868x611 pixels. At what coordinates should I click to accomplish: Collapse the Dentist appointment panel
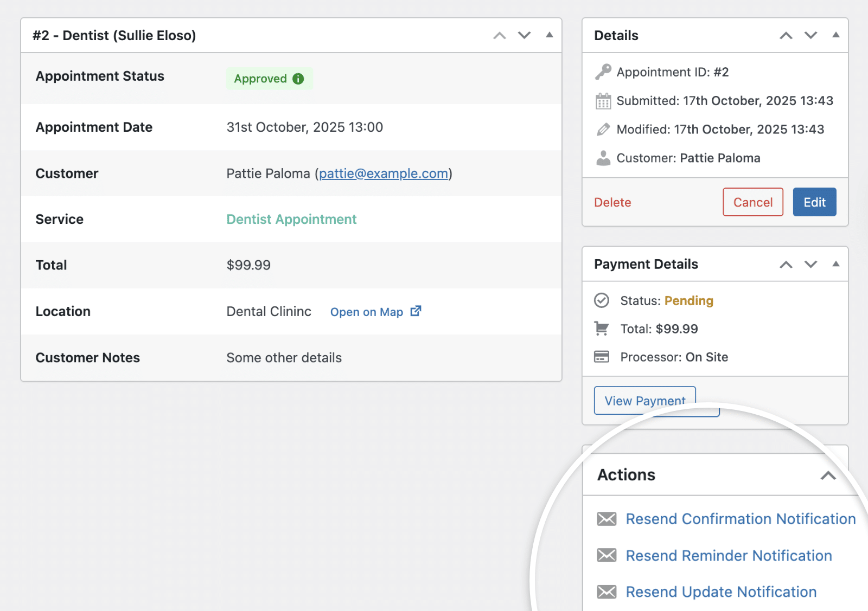point(549,35)
